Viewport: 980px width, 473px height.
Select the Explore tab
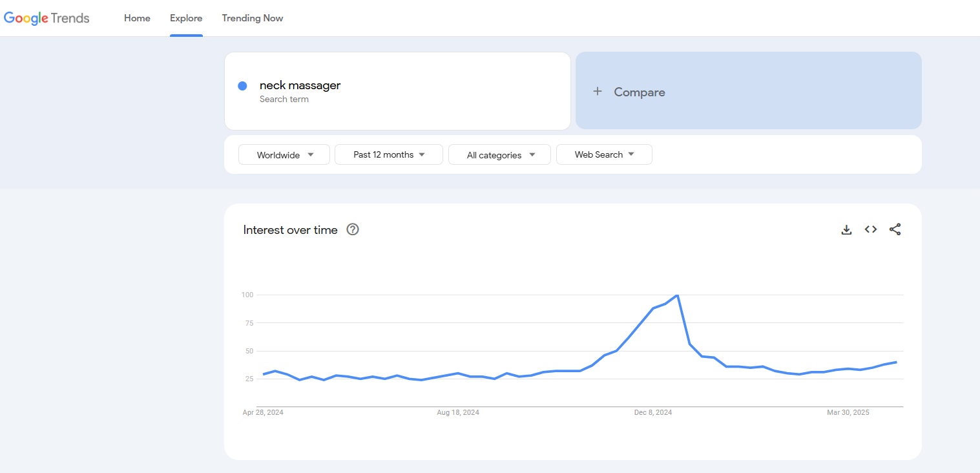186,18
